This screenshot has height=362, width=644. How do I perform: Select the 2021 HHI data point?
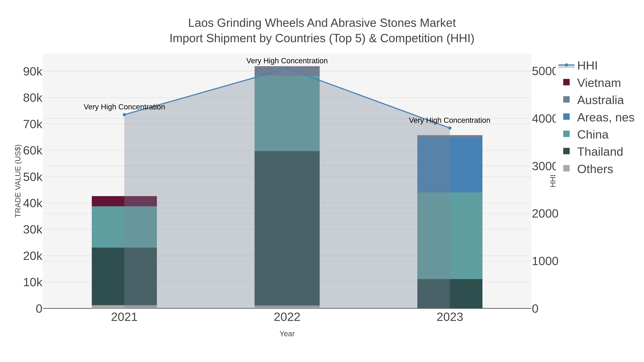click(124, 115)
